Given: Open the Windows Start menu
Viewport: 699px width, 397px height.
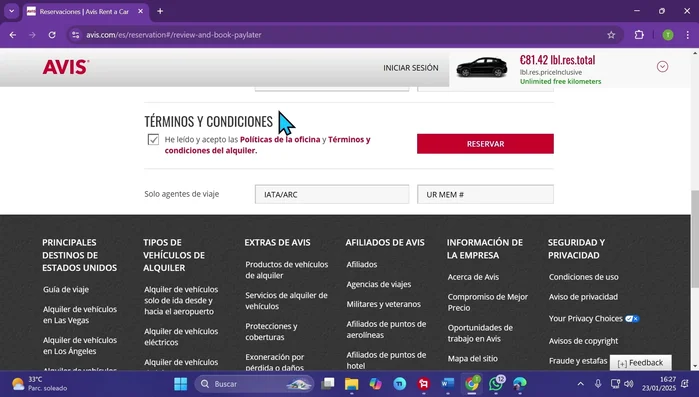Looking at the screenshot, I should click(181, 384).
